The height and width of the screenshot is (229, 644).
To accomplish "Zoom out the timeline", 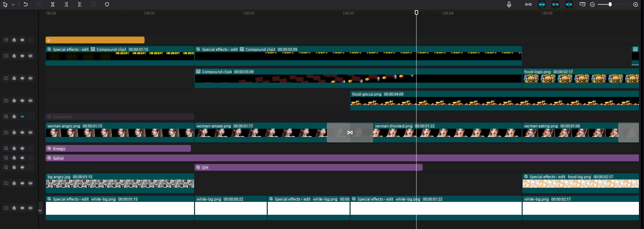I will click(592, 4).
